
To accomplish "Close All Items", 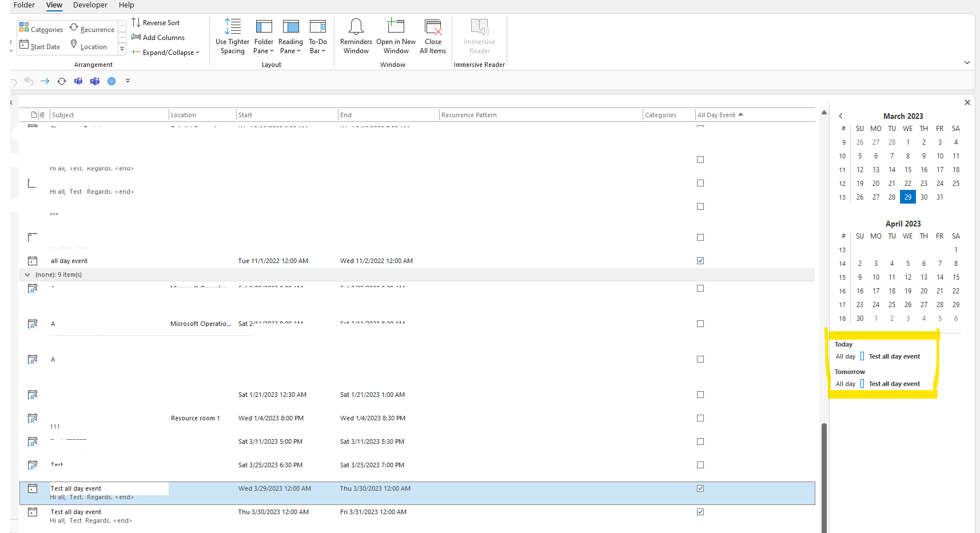I will click(433, 37).
